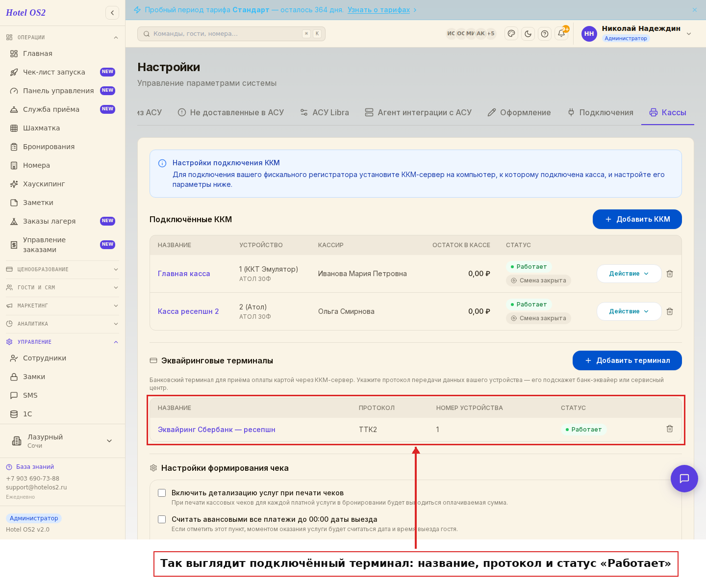Open the theme palette icon in the header
706x588 pixels.
point(511,34)
